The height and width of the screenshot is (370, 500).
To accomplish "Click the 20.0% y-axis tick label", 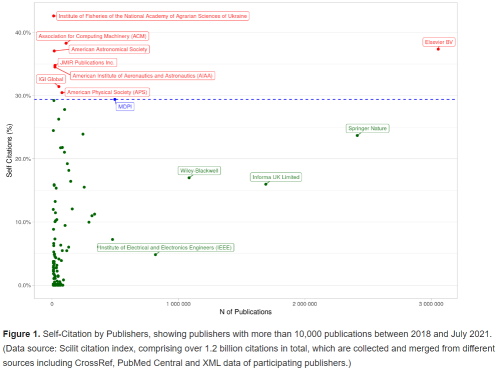I will coord(23,159).
